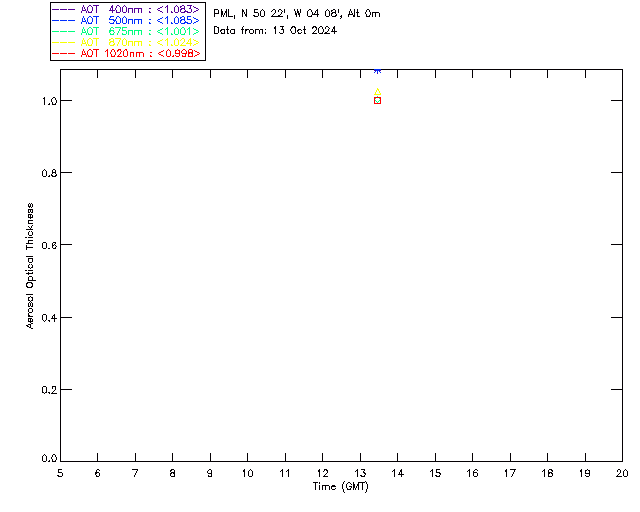
Task: Click the 20 hour x-axis tick label
Action: pyautogui.click(x=621, y=473)
